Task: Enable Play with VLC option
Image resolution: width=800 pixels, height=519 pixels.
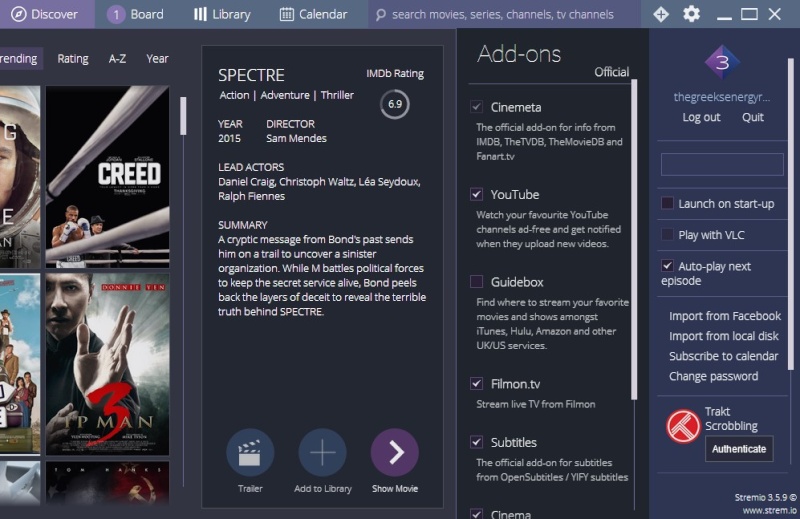Action: click(x=667, y=234)
